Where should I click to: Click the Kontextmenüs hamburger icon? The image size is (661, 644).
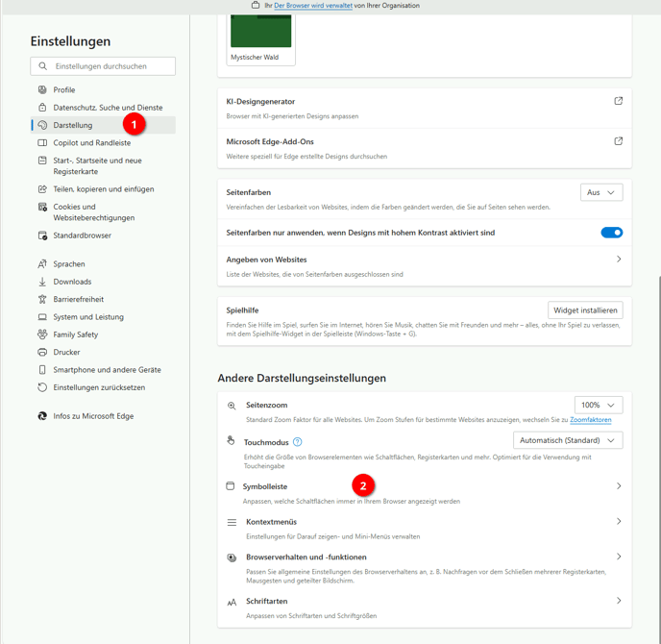pos(232,523)
